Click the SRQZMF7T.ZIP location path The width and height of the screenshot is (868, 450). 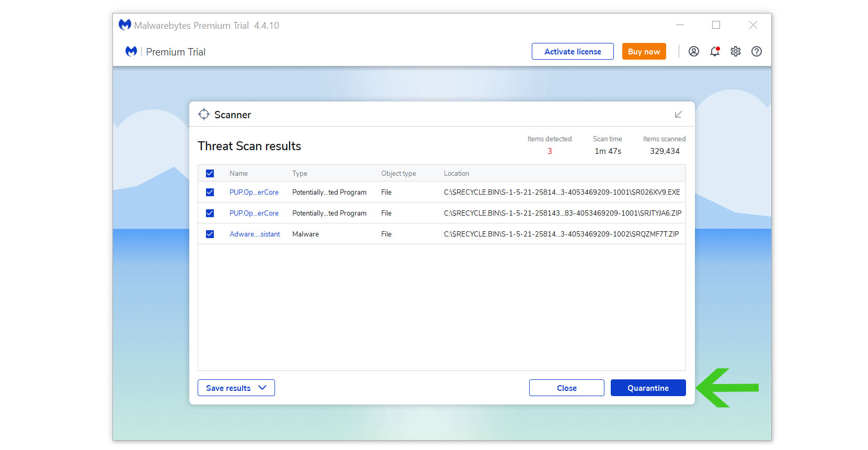pyautogui.click(x=562, y=234)
